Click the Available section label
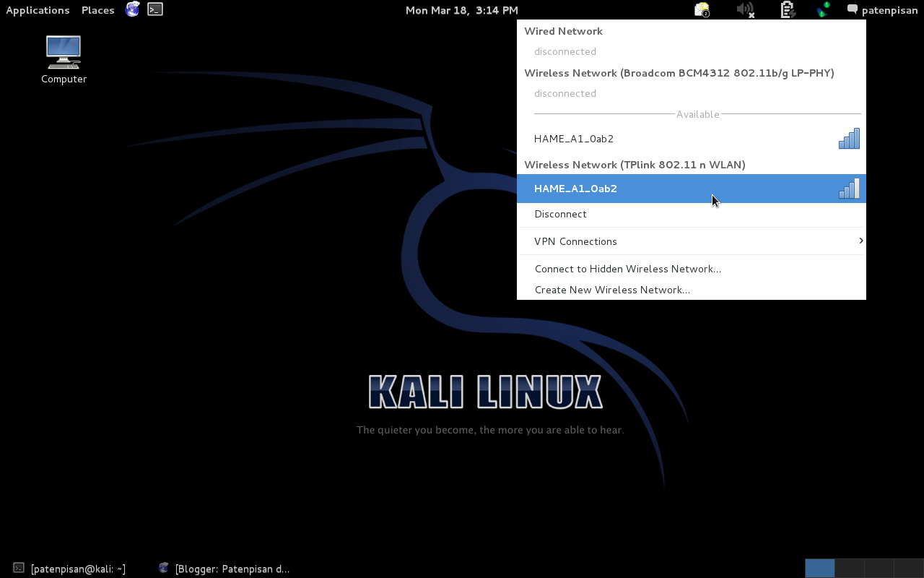 coord(697,114)
